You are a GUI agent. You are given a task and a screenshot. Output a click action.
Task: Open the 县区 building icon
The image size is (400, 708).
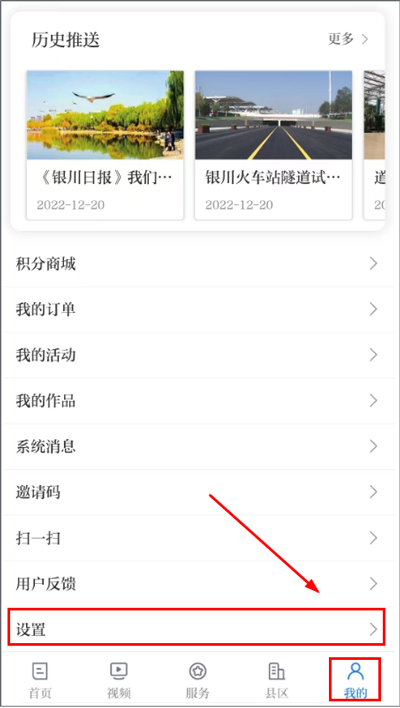tap(277, 671)
